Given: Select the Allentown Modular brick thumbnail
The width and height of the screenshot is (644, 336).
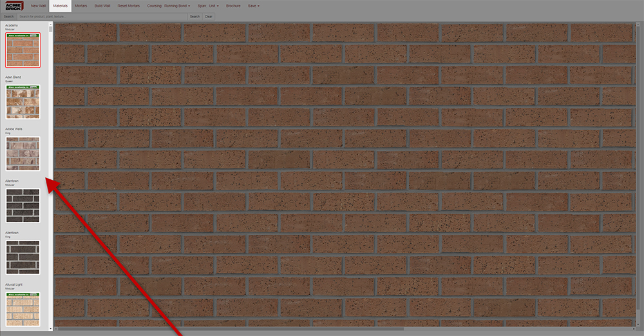Looking at the screenshot, I should (x=23, y=205).
